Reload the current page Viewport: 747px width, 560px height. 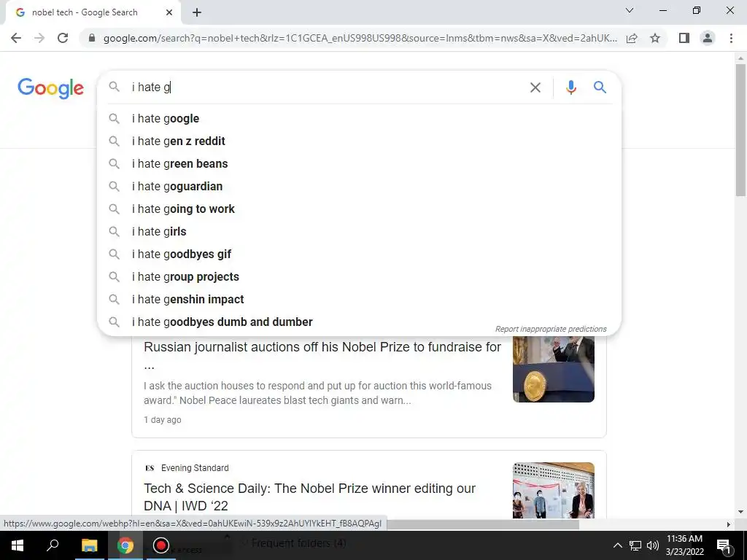tap(63, 38)
